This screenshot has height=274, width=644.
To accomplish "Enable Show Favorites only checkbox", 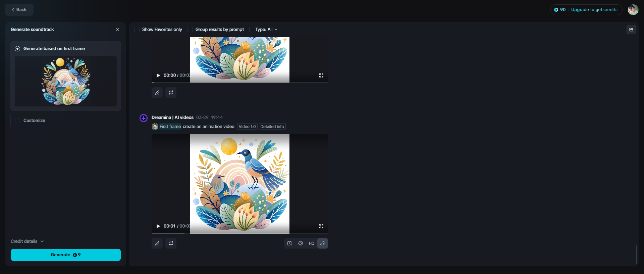I will [137, 30].
